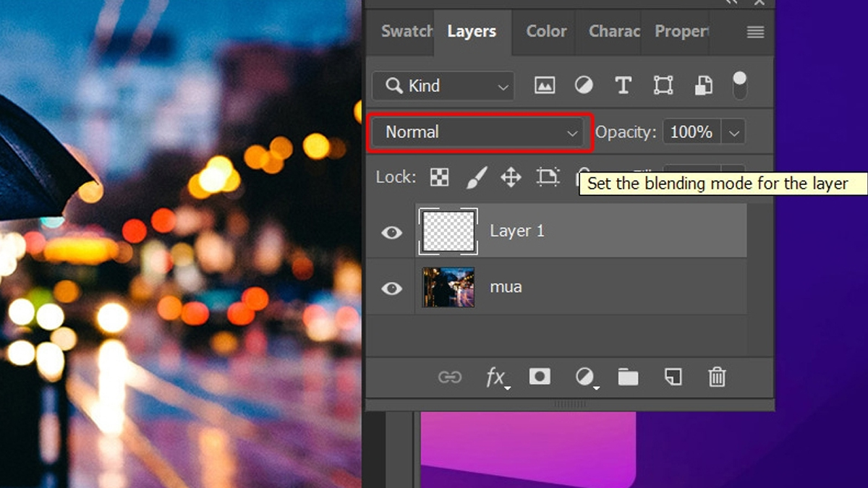Switch to the Color tab
868x488 pixels.
click(546, 32)
